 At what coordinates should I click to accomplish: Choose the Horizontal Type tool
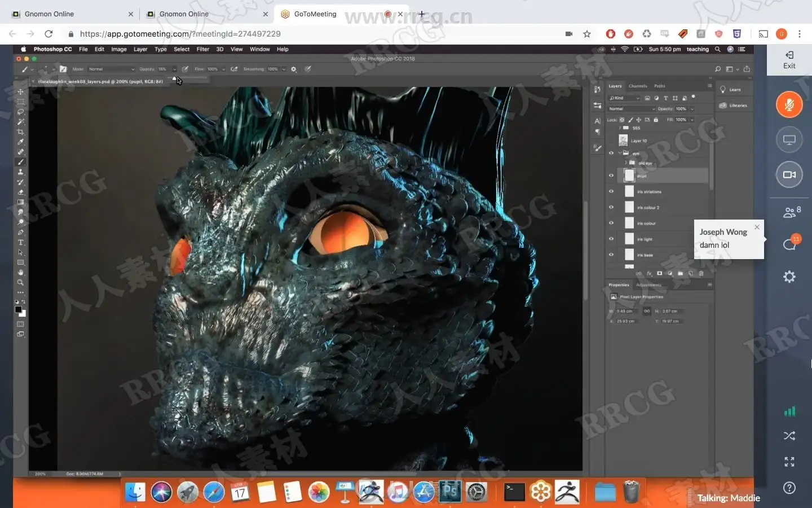[x=21, y=243]
